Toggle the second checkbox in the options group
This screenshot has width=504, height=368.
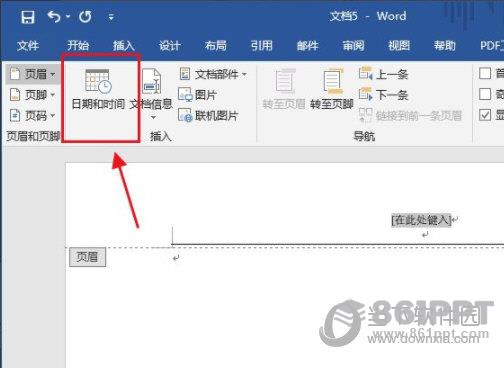click(485, 94)
